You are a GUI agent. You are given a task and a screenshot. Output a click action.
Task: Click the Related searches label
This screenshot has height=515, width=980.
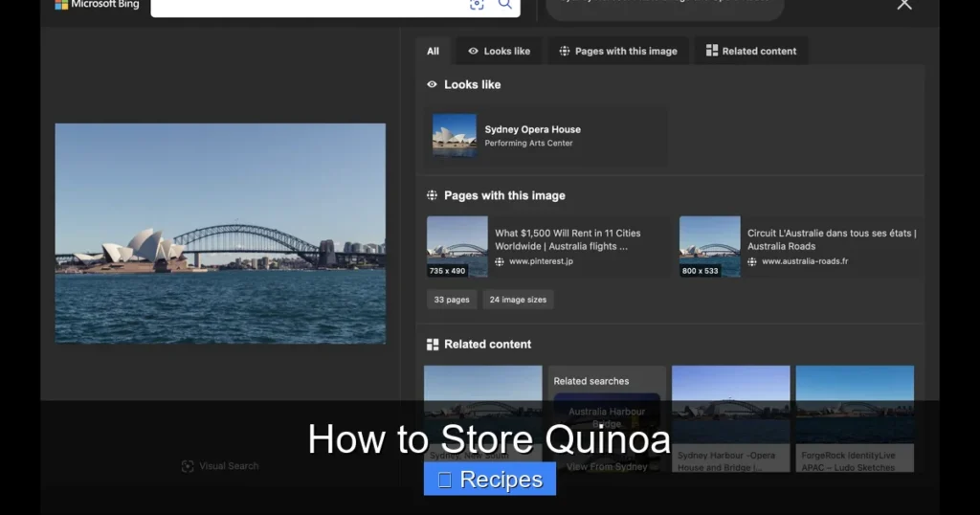[591, 381]
